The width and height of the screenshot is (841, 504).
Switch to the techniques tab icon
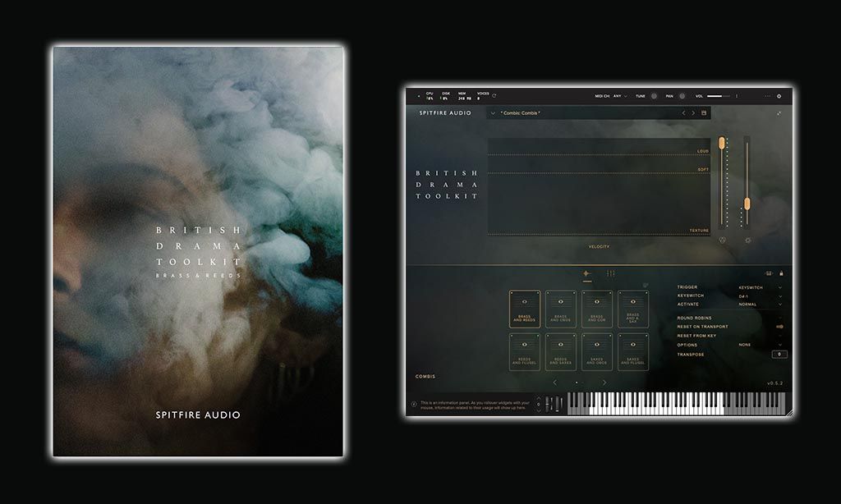tap(587, 274)
